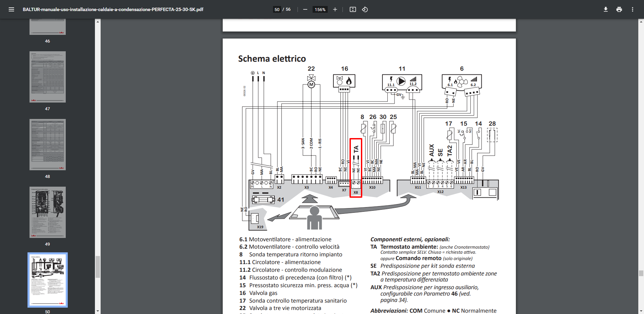
Task: Click 'Sonda temperatura ritorno impianto' entry
Action: pos(296,254)
